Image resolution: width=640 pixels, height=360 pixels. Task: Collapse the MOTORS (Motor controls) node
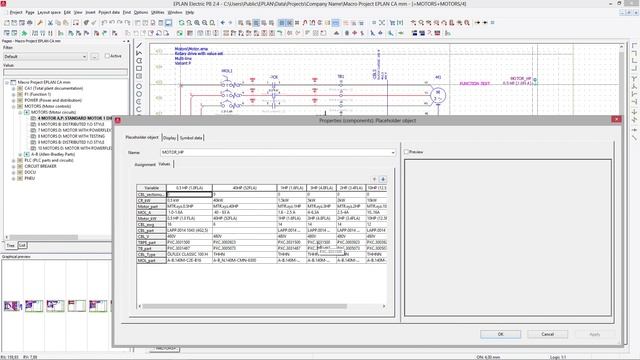(x=13, y=107)
